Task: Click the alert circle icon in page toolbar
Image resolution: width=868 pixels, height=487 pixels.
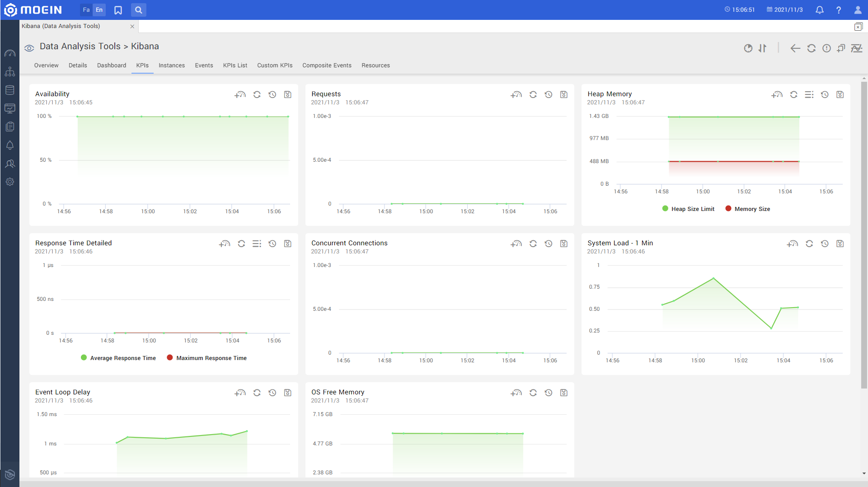Action: click(826, 48)
